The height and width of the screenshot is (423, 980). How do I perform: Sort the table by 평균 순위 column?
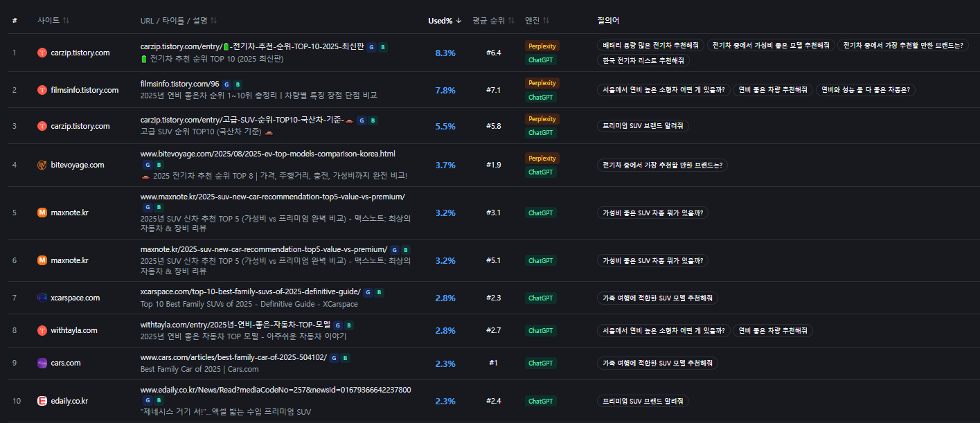pyautogui.click(x=494, y=20)
